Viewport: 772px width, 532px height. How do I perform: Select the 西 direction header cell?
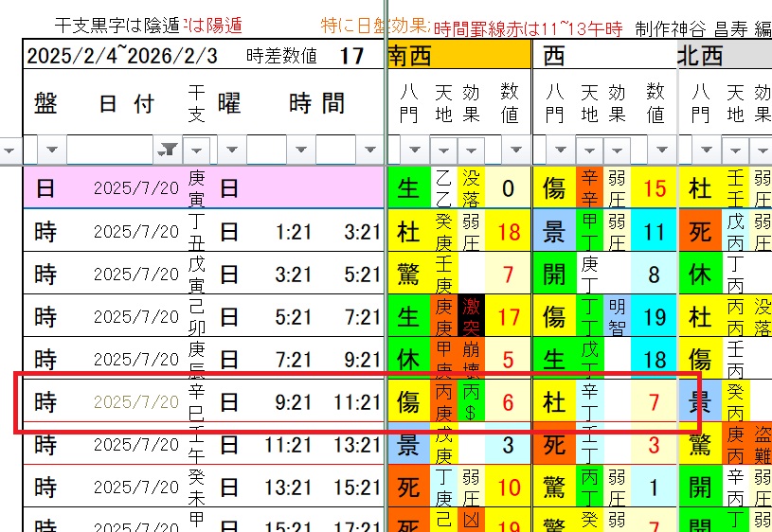point(603,56)
